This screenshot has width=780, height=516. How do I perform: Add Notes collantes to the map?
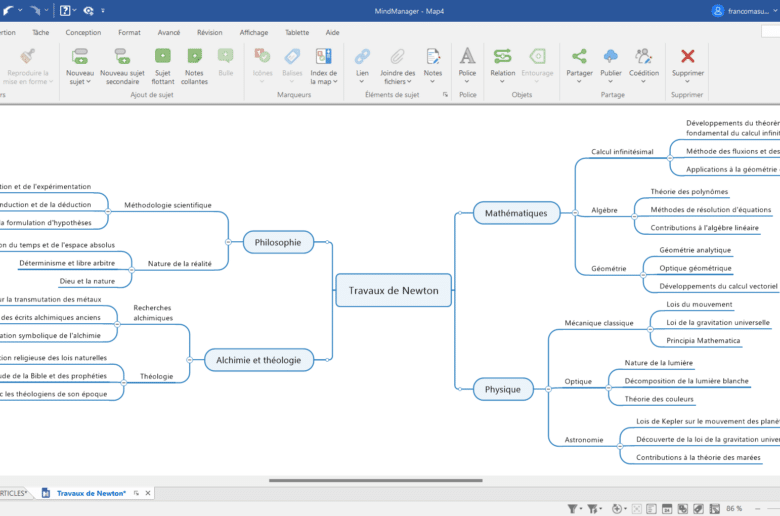coord(195,57)
